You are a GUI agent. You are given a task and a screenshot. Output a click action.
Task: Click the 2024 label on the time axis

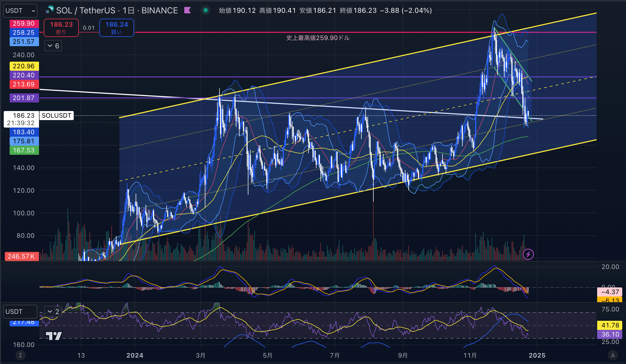click(135, 355)
